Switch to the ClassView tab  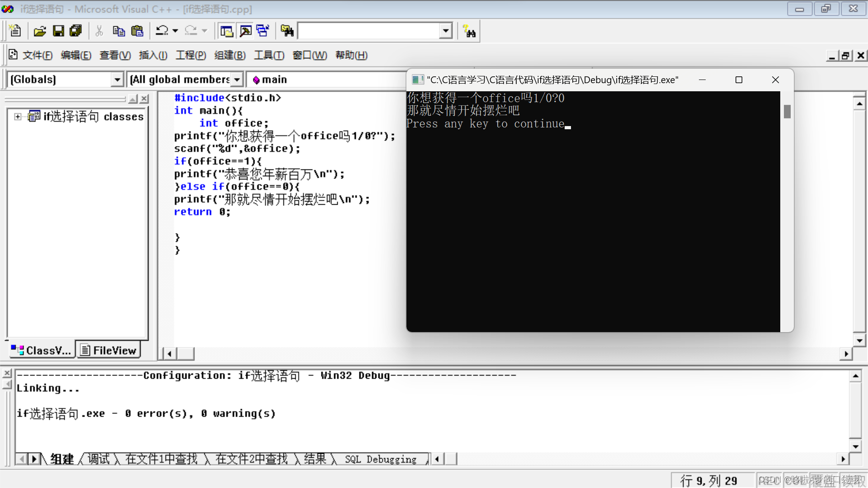pyautogui.click(x=42, y=350)
